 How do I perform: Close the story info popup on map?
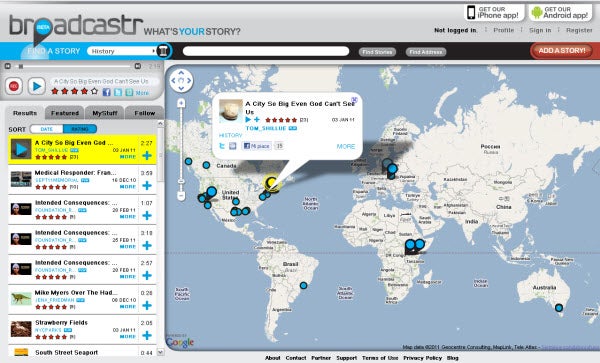click(354, 100)
